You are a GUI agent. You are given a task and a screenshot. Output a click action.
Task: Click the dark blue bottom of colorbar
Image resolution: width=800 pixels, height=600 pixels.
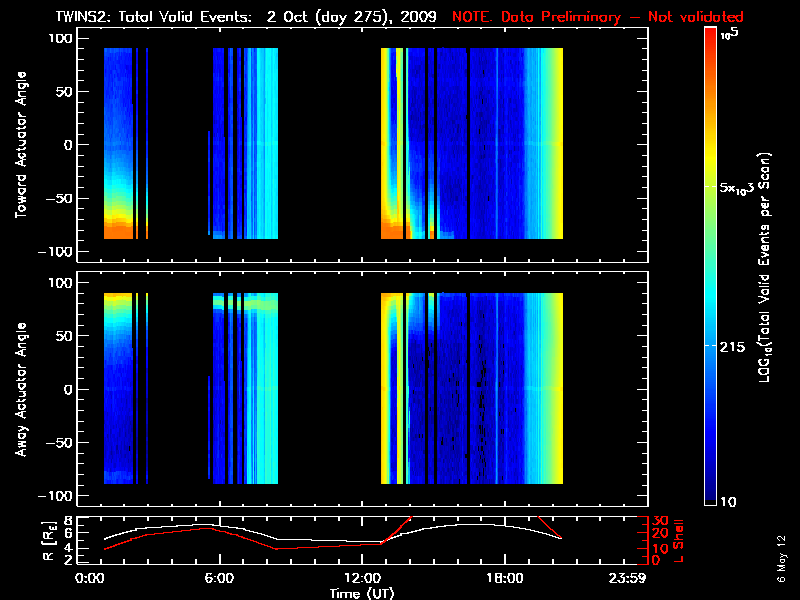pyautogui.click(x=710, y=498)
